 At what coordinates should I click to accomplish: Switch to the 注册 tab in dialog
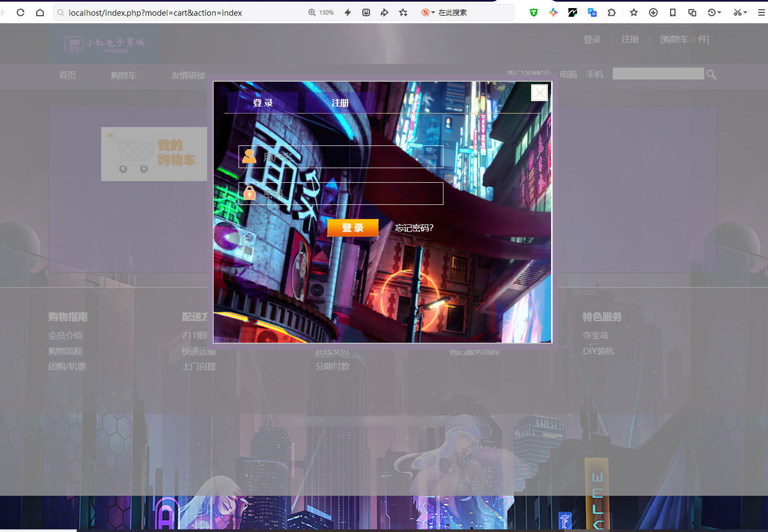point(340,103)
